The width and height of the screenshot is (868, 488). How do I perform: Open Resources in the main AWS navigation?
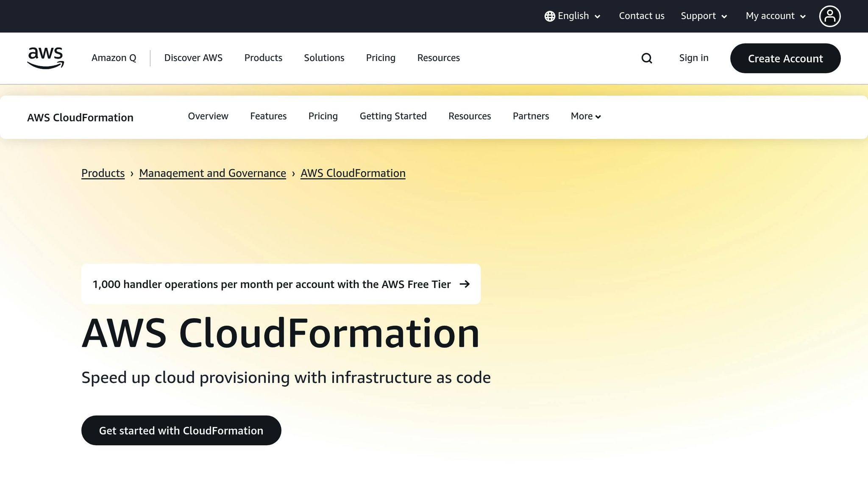click(x=438, y=58)
